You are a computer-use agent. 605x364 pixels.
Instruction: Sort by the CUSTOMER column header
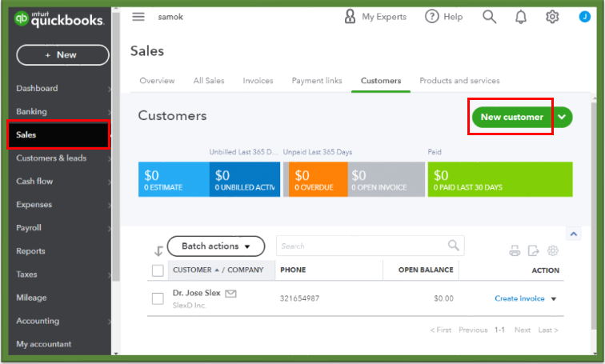(x=192, y=270)
